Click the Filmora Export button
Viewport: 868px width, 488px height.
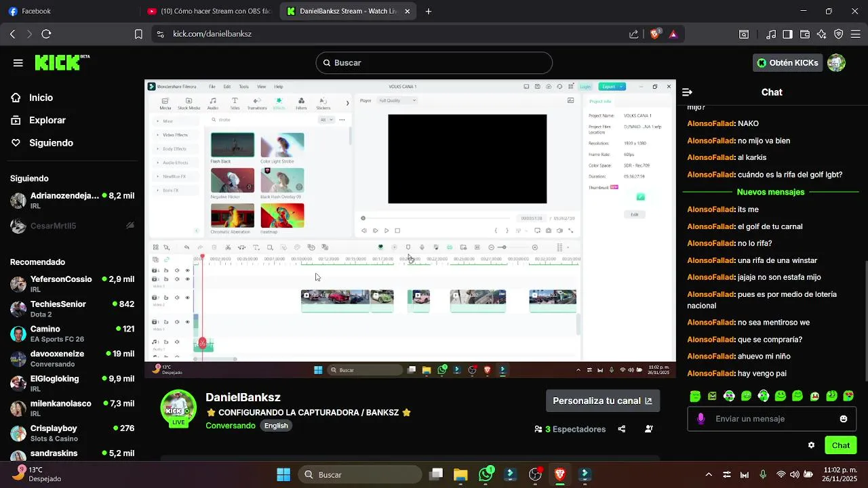pyautogui.click(x=612, y=87)
